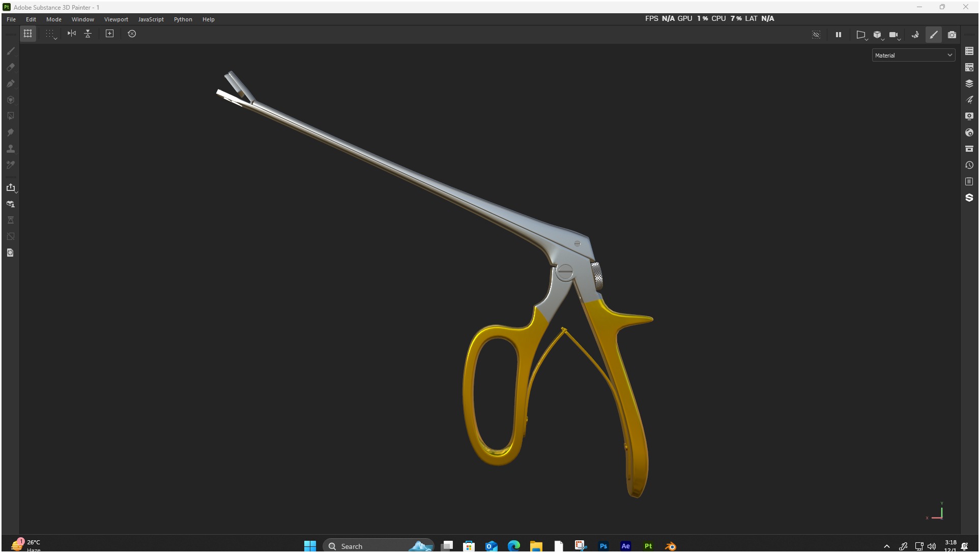This screenshot has width=980, height=553.
Task: Open the 3D cube display dropdown
Action: [878, 35]
